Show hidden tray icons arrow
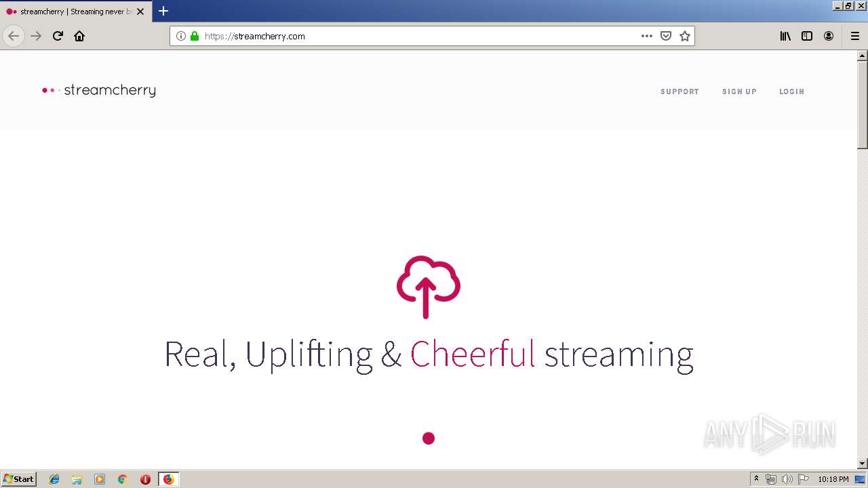868x488 pixels. (x=756, y=479)
